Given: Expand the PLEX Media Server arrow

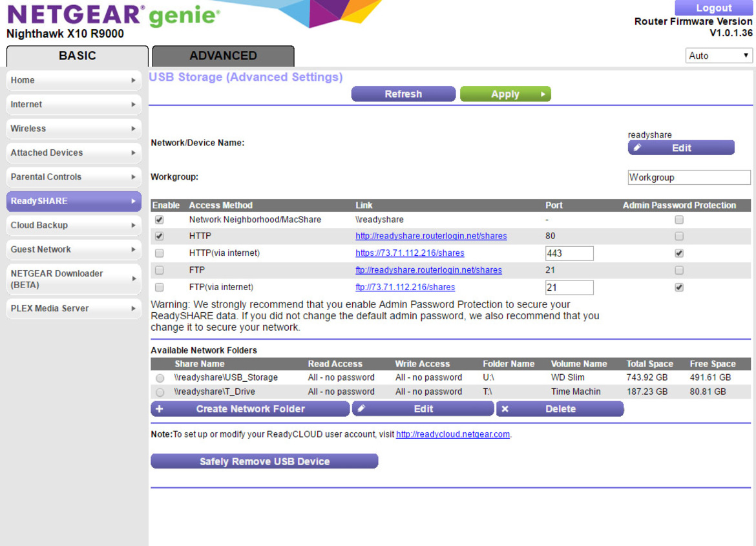Looking at the screenshot, I should tap(134, 308).
